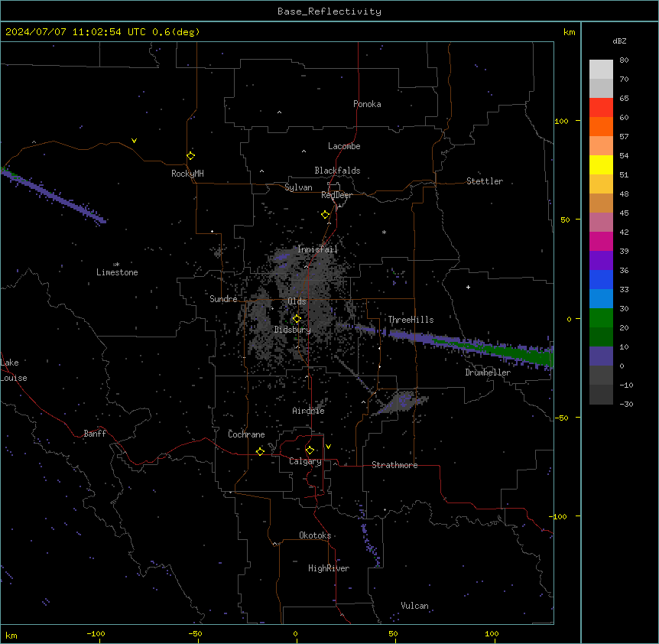This screenshot has width=659, height=644.
Task: Click the Limestone label
Action: (117, 272)
